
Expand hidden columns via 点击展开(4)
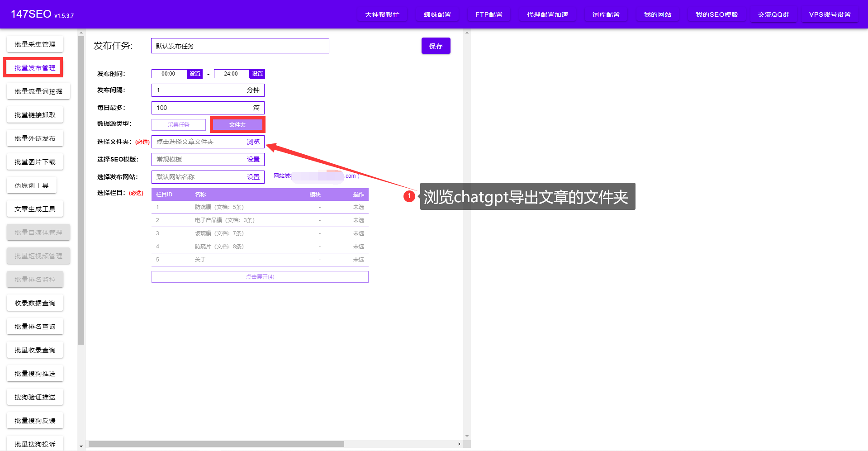point(260,277)
